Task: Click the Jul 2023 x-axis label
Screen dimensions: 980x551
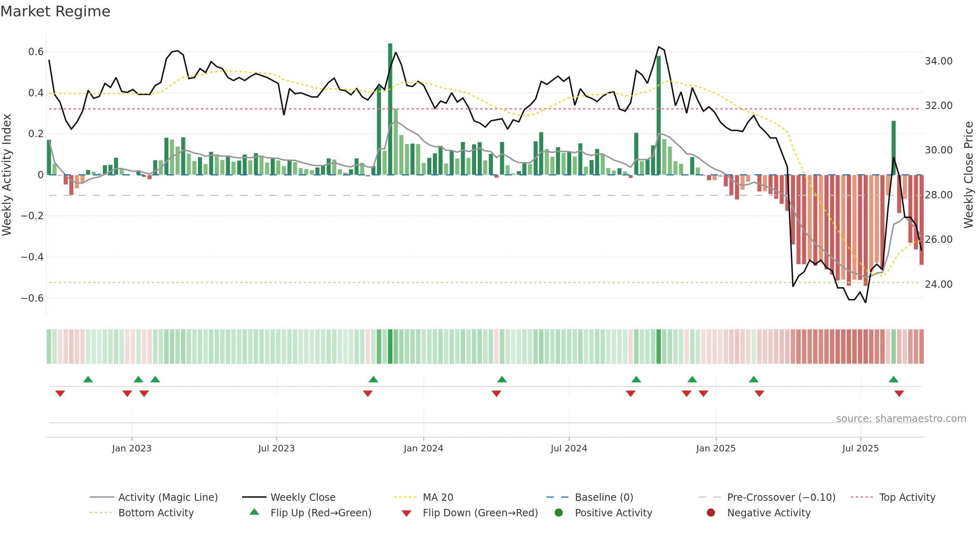Action: 276,449
